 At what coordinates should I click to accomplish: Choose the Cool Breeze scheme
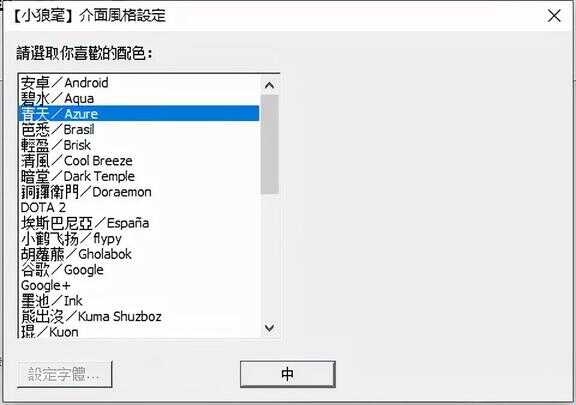(139, 161)
